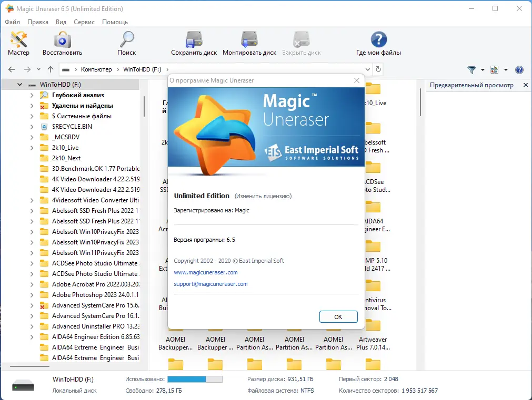
Task: Open recent locations dropdown arrow
Action: (x=39, y=69)
